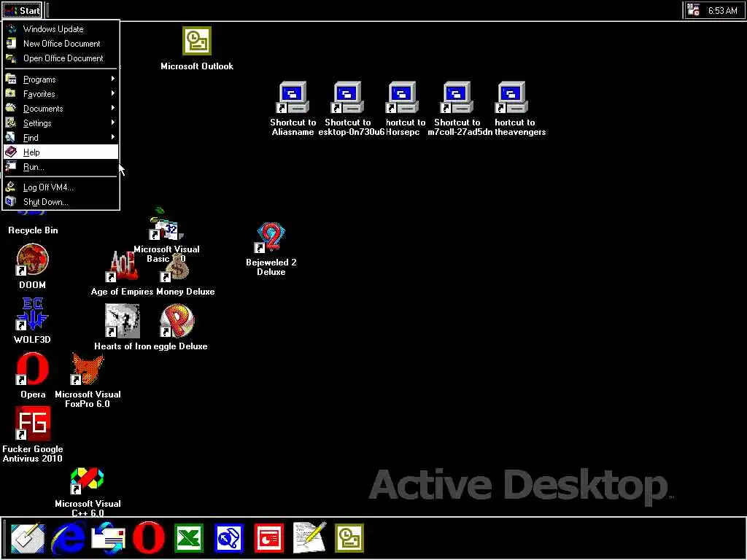The width and height of the screenshot is (747, 560).
Task: Expand the Favorites submenu
Action: [61, 94]
